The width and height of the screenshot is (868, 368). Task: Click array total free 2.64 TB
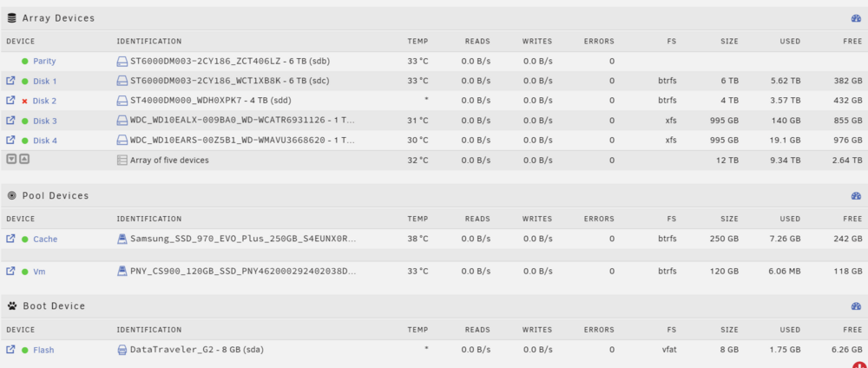pos(847,161)
